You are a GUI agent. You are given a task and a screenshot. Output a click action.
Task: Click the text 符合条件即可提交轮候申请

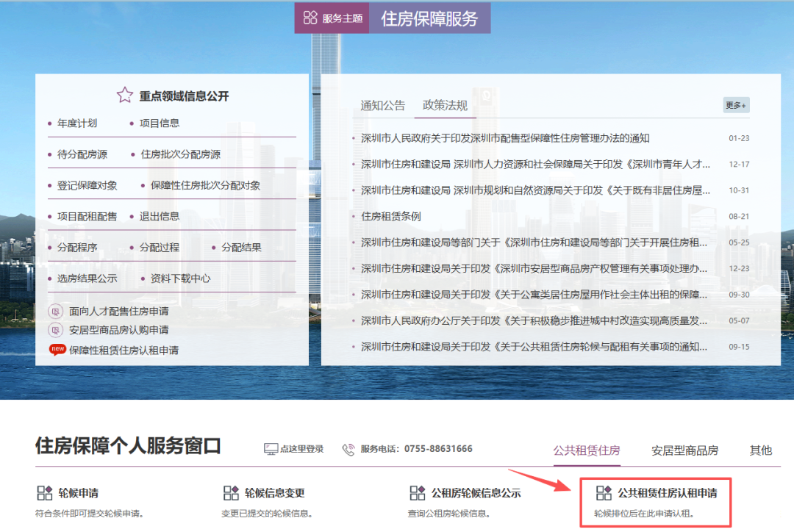[x=90, y=514]
